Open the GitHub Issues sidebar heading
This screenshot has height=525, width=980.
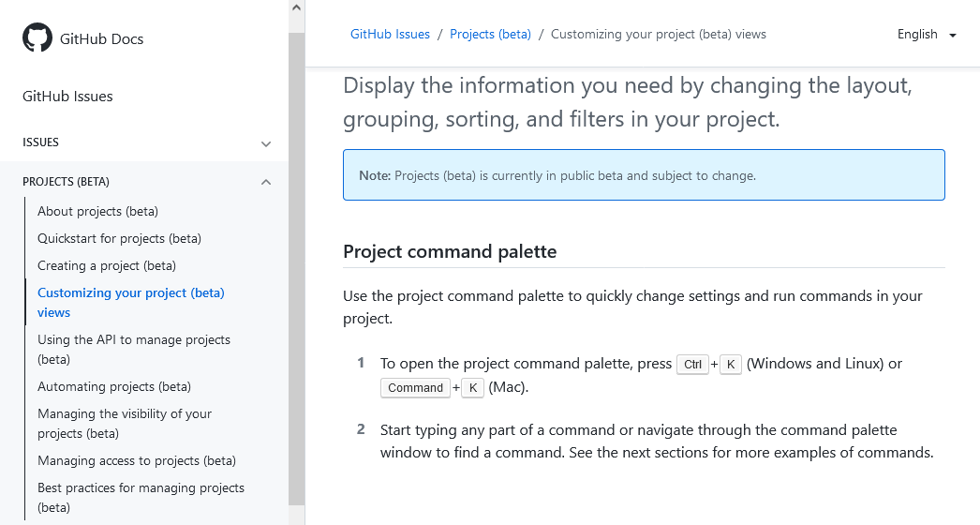67,97
